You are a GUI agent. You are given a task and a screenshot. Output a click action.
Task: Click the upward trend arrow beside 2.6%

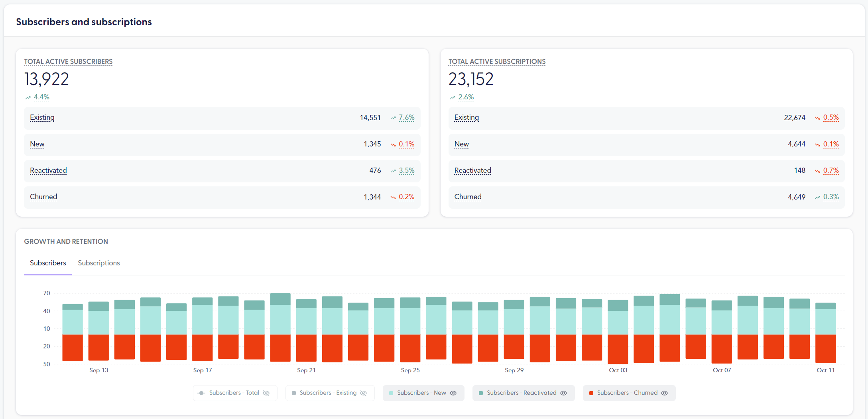[x=453, y=97]
